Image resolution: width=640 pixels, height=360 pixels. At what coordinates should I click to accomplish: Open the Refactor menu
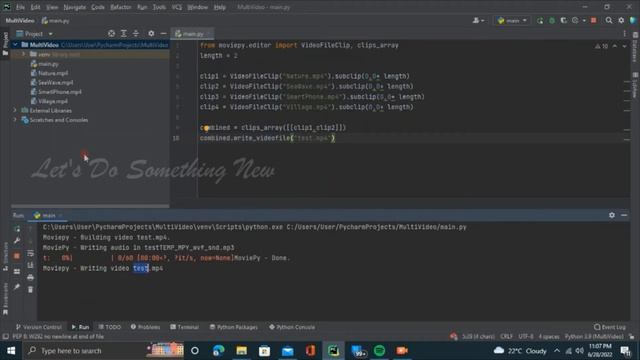(x=121, y=7)
